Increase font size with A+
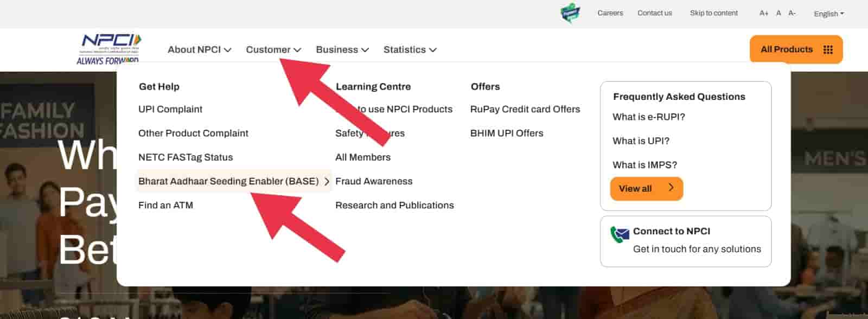Viewport: 868px width, 319px height. click(764, 13)
